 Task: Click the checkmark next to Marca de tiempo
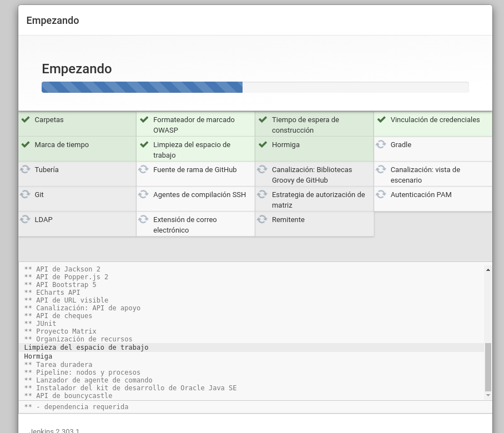(x=25, y=144)
